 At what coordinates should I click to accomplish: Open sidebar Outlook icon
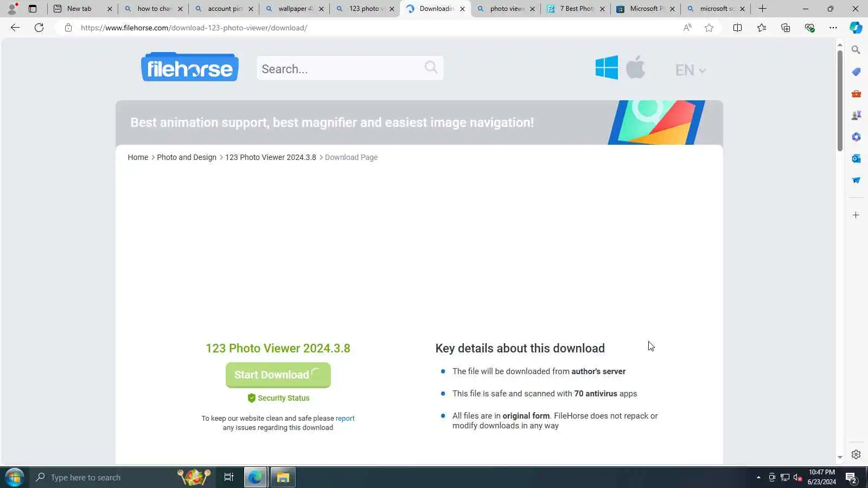[x=856, y=158]
